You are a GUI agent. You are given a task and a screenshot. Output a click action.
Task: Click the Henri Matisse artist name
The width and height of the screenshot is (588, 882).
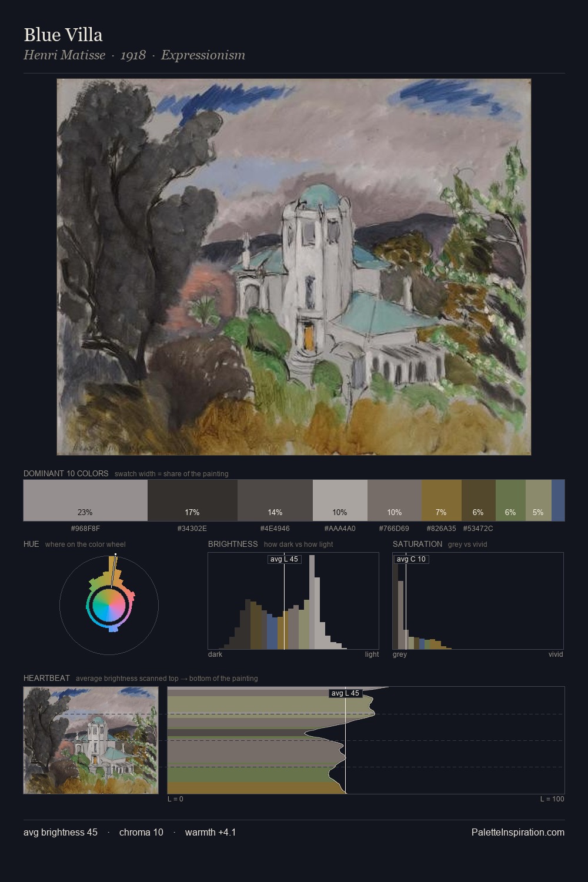[64, 55]
